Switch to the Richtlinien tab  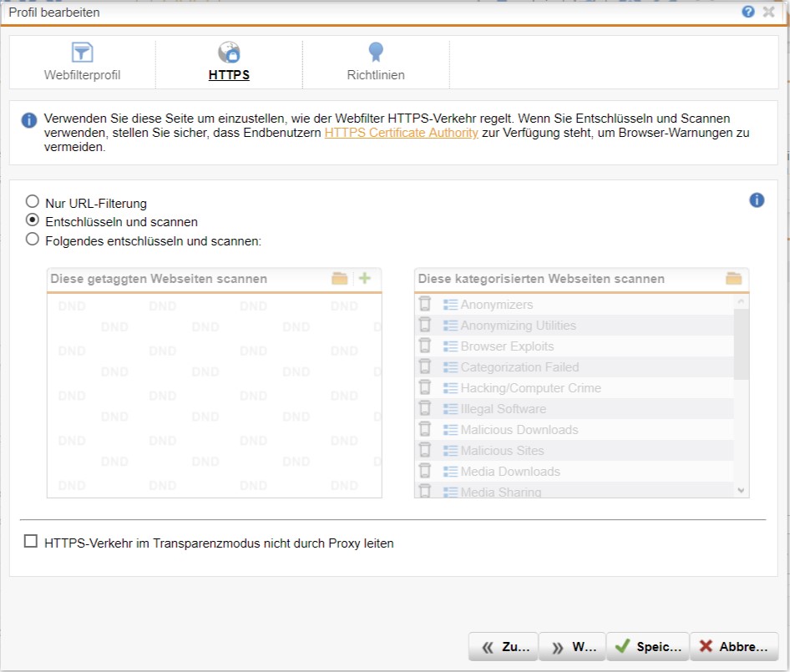pos(376,63)
